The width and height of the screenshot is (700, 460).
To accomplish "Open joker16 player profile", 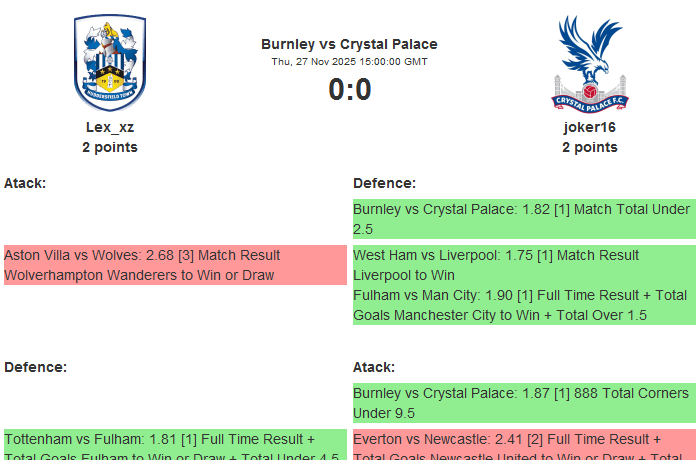I will coord(589,127).
